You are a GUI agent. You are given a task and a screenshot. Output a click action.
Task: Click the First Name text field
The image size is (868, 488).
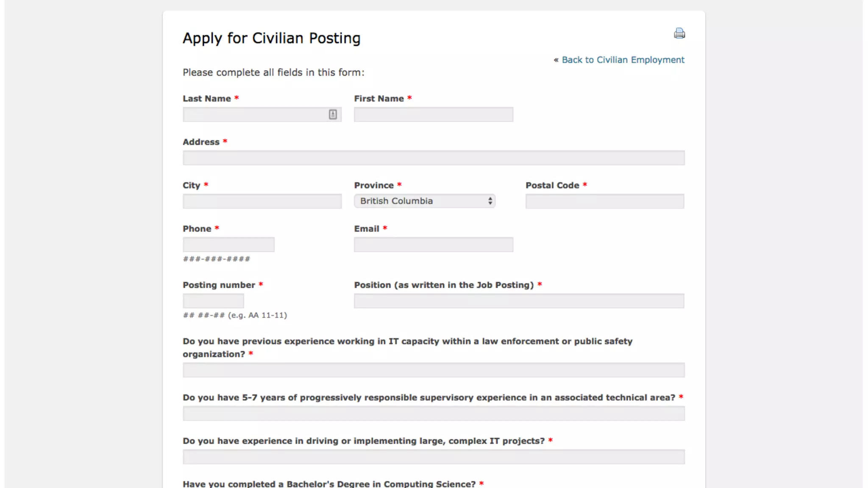click(x=433, y=114)
